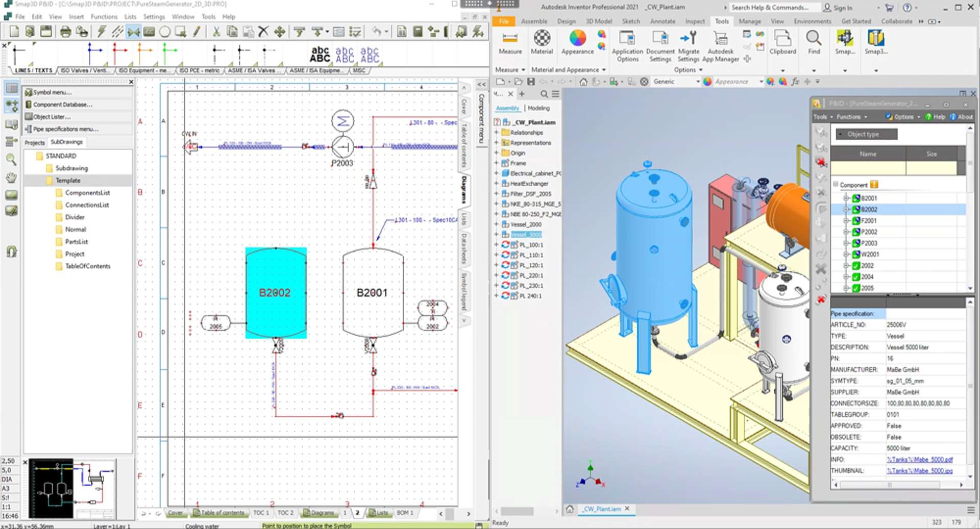Launch Application Options in Inventor
Image resolution: width=980 pixels, height=529 pixels.
627,46
